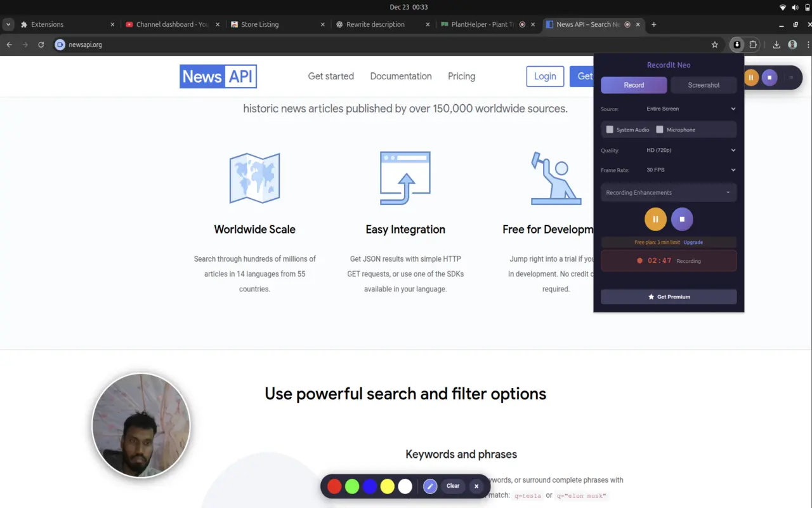Viewport: 812px width, 508px height.
Task: Open the Frame Rate dropdown showing 30 FPS
Action: click(690, 170)
